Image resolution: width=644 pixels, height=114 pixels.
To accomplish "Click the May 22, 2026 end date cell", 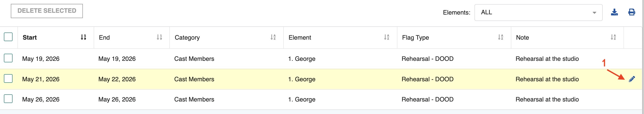I will pyautogui.click(x=117, y=79).
